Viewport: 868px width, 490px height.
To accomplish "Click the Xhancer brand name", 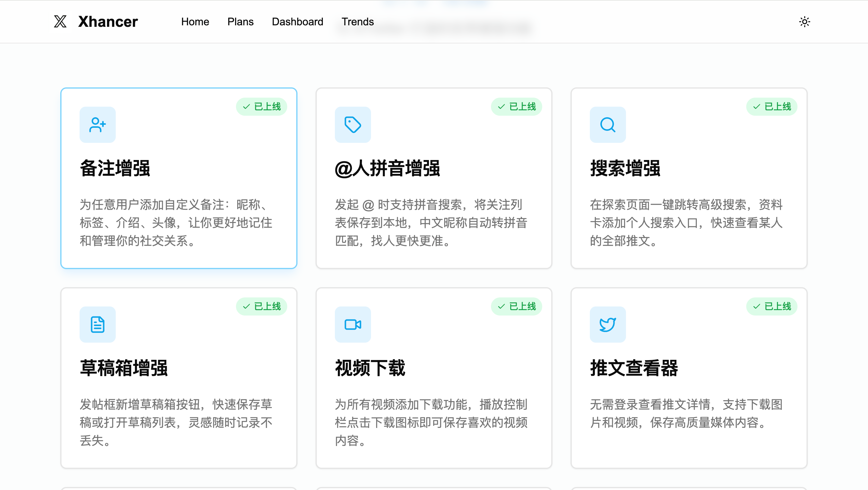I will (x=108, y=22).
